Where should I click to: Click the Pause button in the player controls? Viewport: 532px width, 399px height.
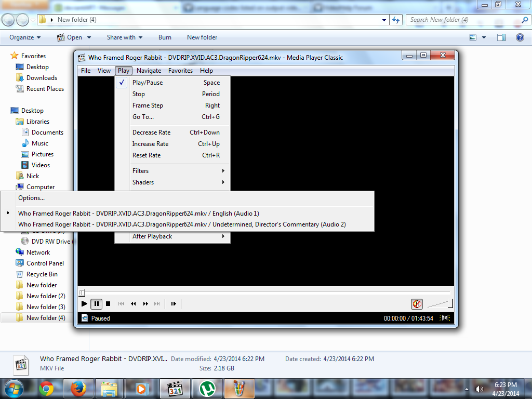96,303
